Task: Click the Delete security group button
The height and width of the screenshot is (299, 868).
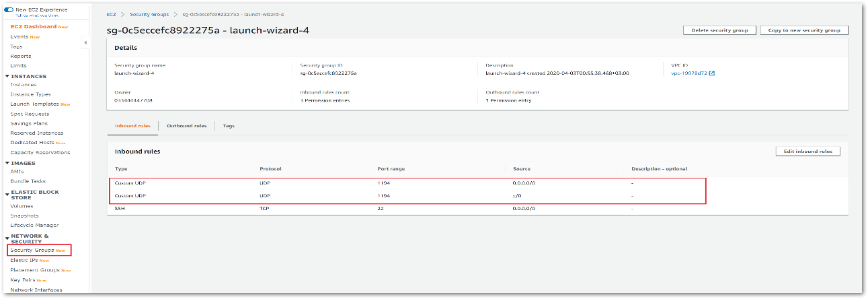Action: 719,30
